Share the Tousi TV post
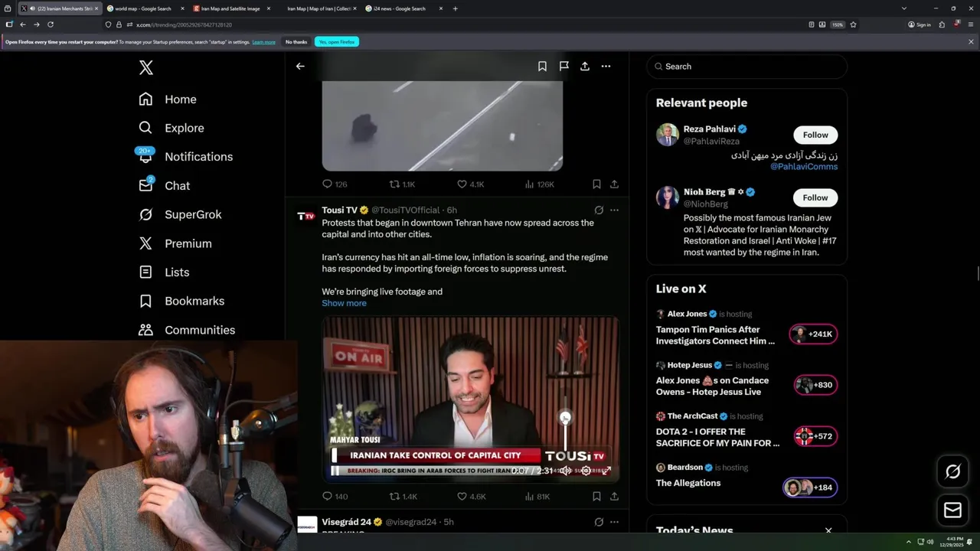980x551 pixels. click(614, 497)
